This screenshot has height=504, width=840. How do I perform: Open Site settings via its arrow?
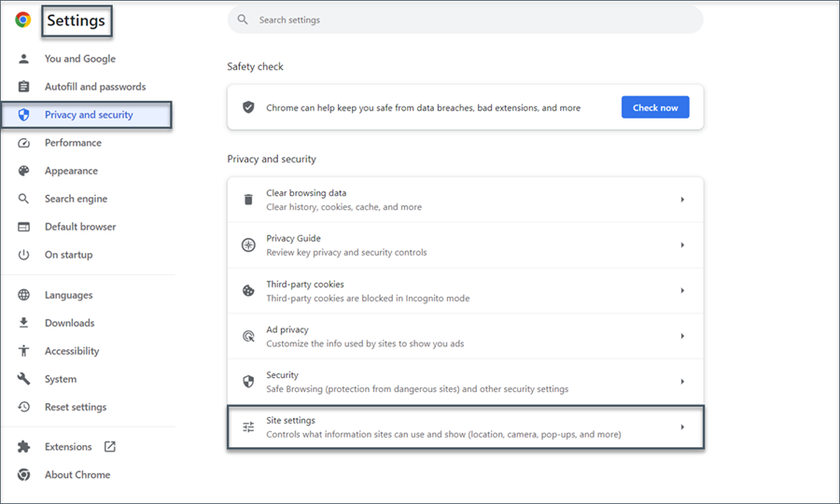pos(682,427)
